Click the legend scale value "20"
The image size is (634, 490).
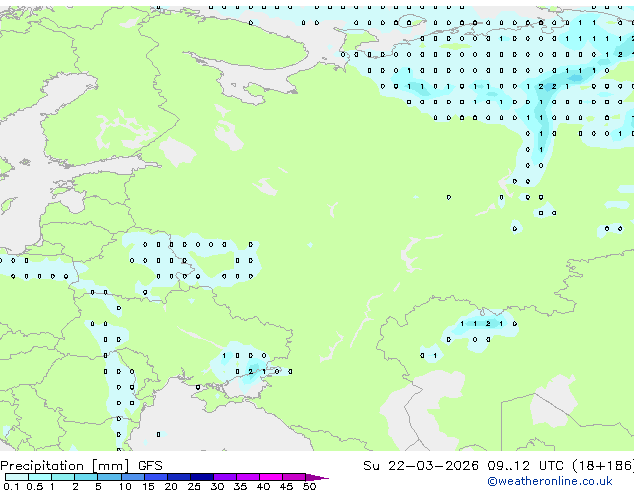(x=171, y=486)
